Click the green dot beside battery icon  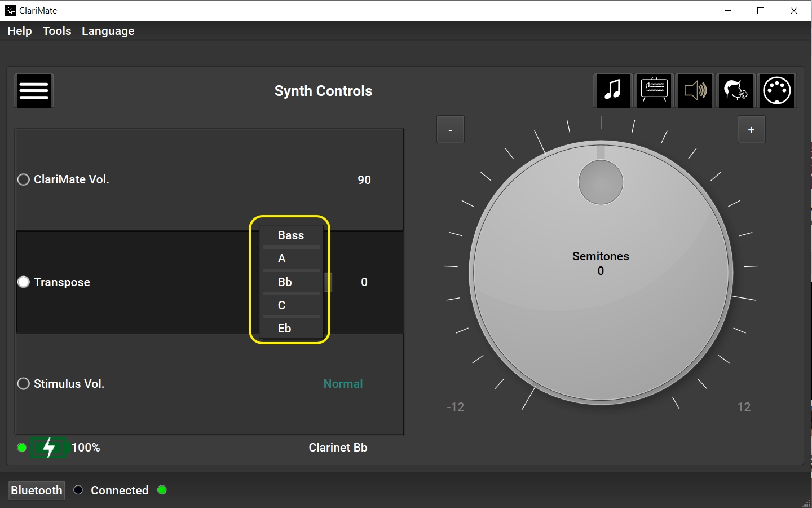(x=22, y=448)
